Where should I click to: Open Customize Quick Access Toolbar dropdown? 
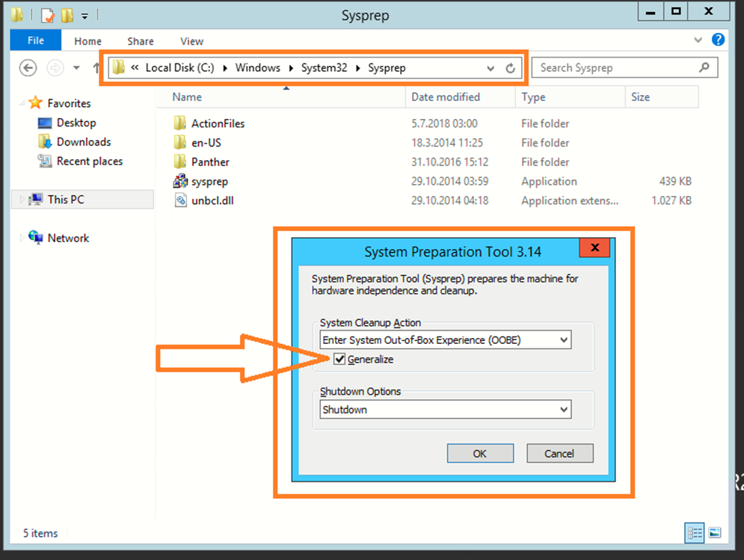(84, 16)
